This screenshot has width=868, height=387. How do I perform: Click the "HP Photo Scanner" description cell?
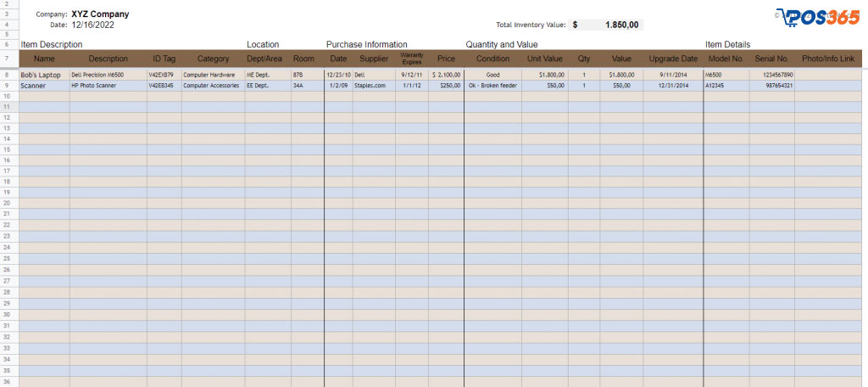94,86
